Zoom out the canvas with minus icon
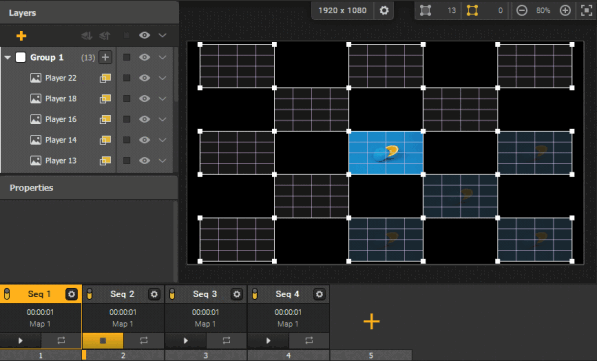 click(x=522, y=10)
